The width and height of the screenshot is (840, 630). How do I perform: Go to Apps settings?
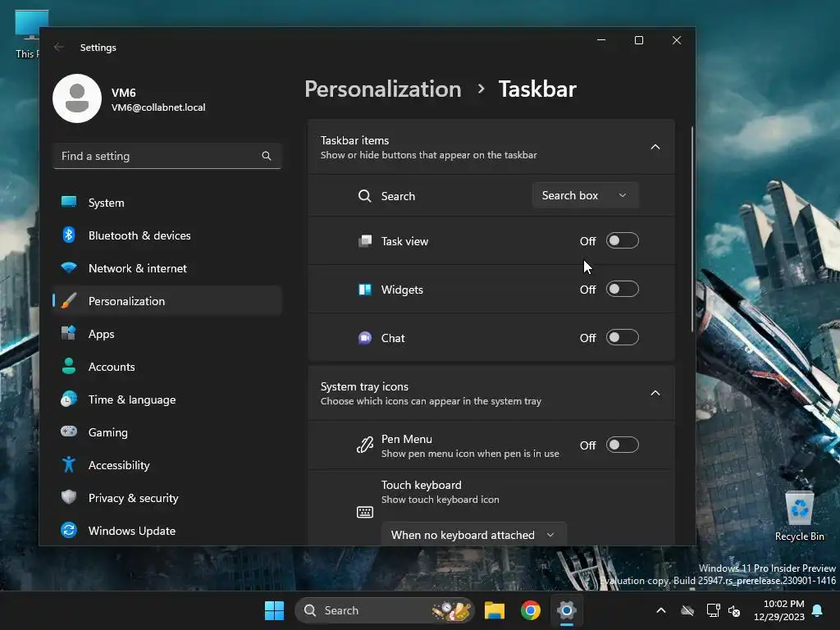(167, 334)
